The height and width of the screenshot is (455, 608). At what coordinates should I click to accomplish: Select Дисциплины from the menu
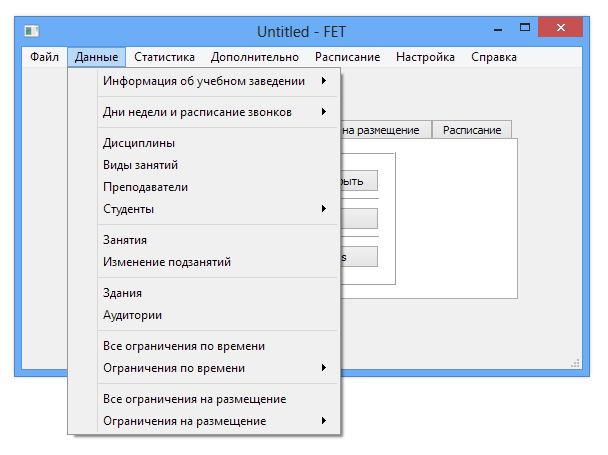coord(139,143)
